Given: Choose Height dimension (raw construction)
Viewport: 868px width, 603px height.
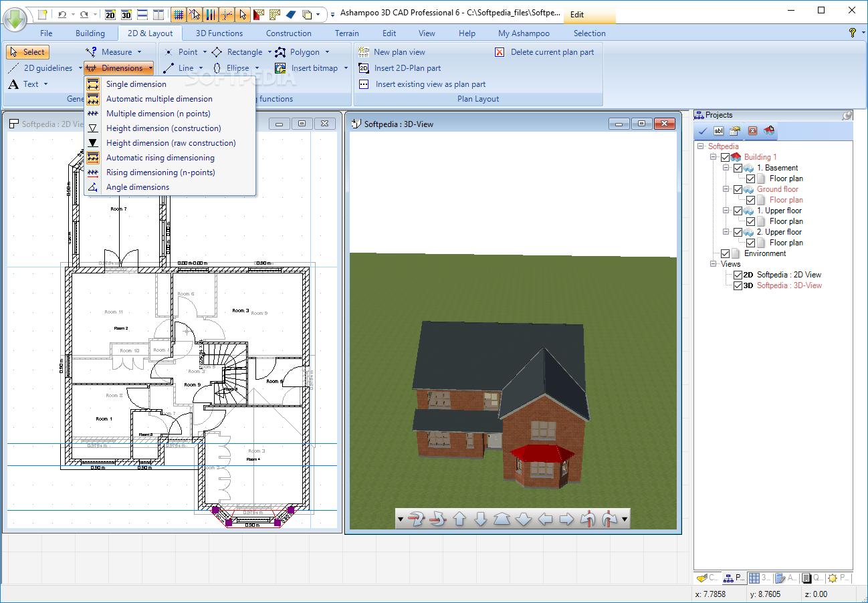Looking at the screenshot, I should (170, 143).
